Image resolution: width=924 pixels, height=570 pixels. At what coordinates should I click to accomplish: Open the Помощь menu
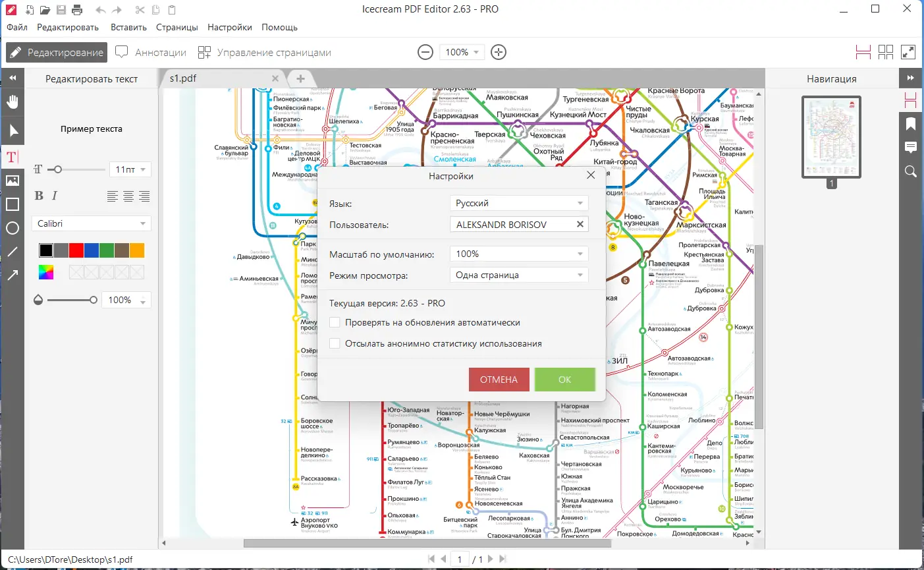pyautogui.click(x=279, y=27)
